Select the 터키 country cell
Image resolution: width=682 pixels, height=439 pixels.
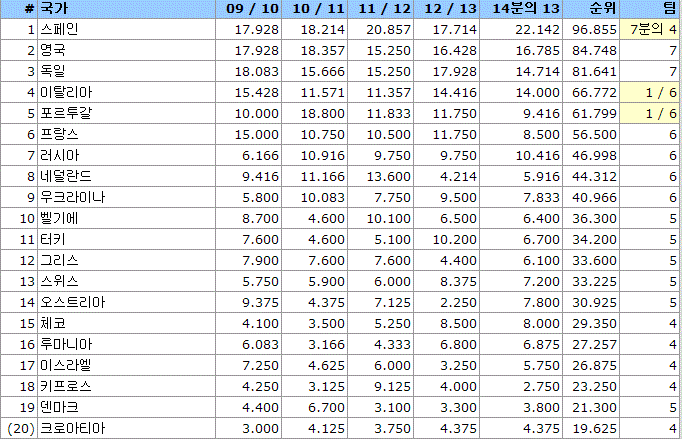[x=126, y=239]
